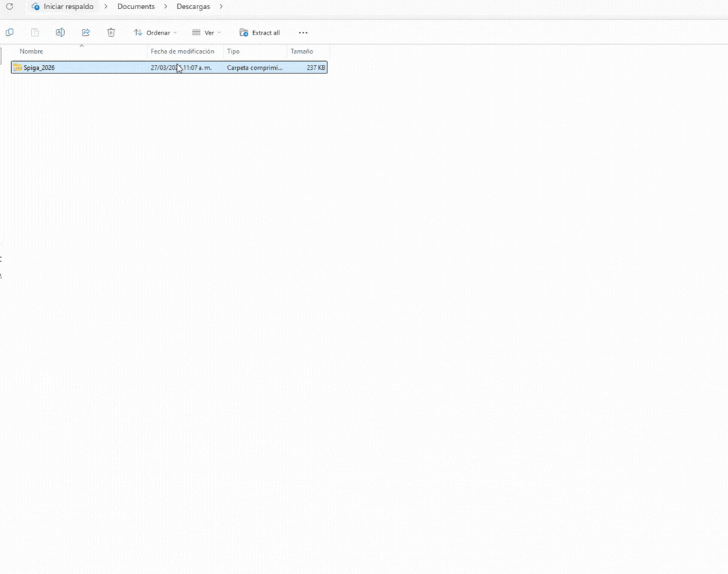Expand chevron after Descargas in breadcrumb
The height and width of the screenshot is (574, 728).
tap(221, 6)
